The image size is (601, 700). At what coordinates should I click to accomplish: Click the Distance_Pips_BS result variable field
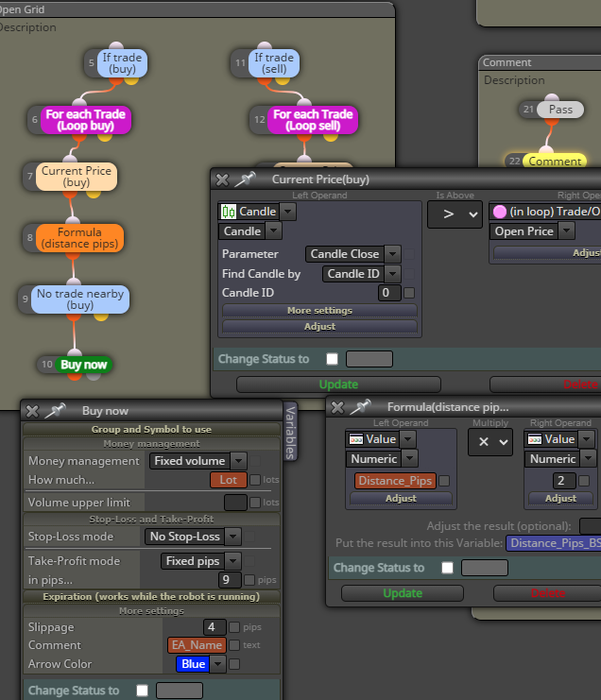(554, 543)
